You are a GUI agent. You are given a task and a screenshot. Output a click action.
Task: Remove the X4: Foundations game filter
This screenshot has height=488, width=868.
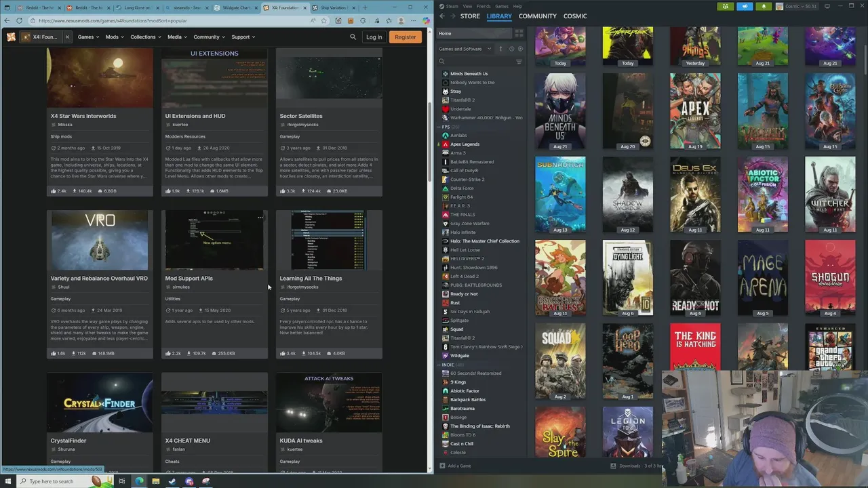[x=67, y=37]
